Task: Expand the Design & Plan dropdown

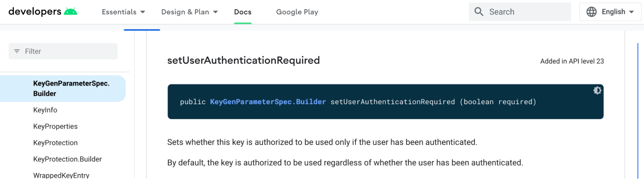Action: (x=189, y=12)
